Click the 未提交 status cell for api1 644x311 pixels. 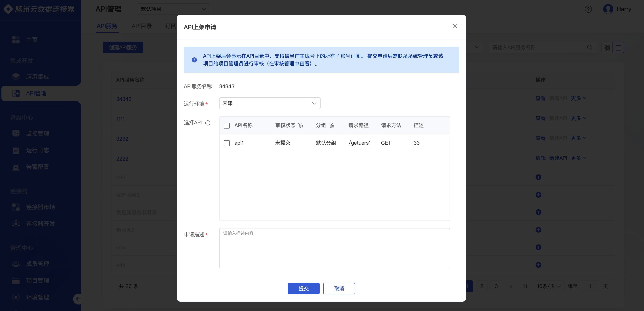tap(283, 143)
